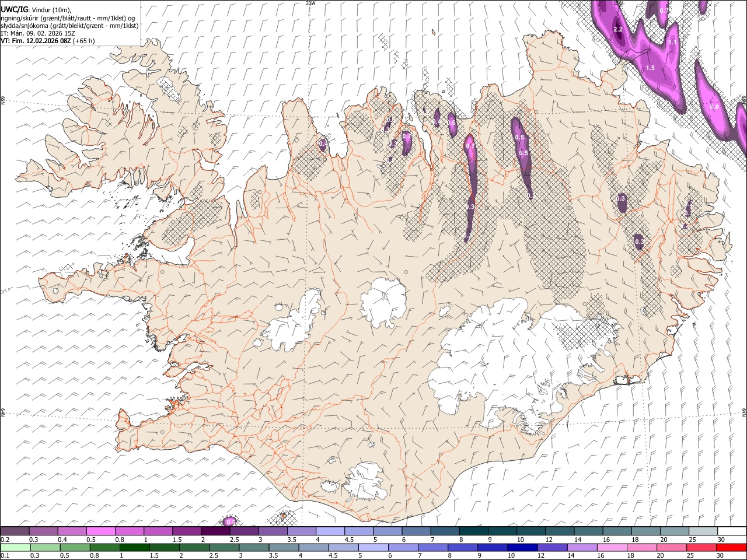Click the small pink precipitation blob off the south coast
This screenshot has width=747, height=560.
tap(230, 521)
